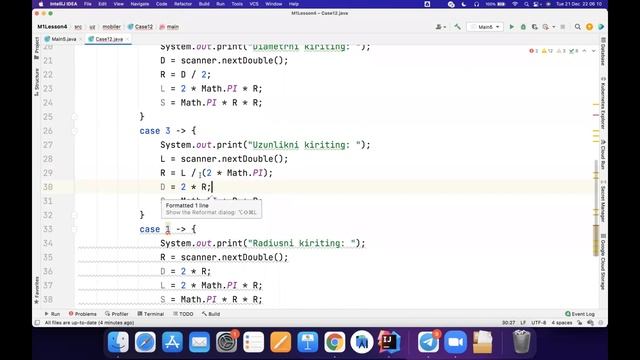This screenshot has height=360, width=640.
Task: Open Favorites tool window on left strip
Action: point(37,290)
